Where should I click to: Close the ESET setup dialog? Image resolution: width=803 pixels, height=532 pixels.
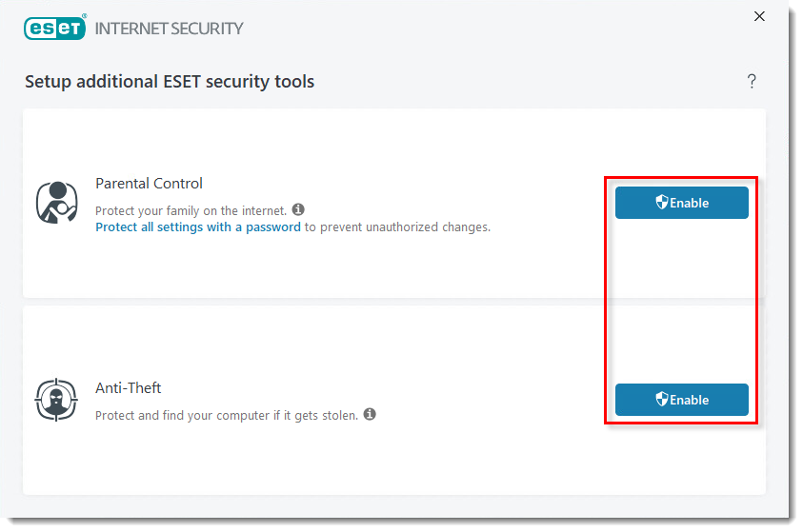pos(759,16)
